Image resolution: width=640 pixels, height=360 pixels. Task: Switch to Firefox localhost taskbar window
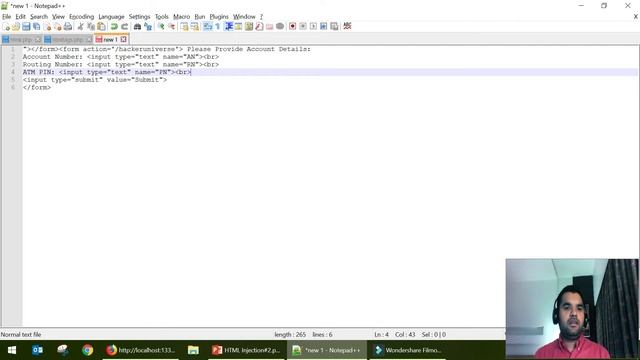(141, 350)
